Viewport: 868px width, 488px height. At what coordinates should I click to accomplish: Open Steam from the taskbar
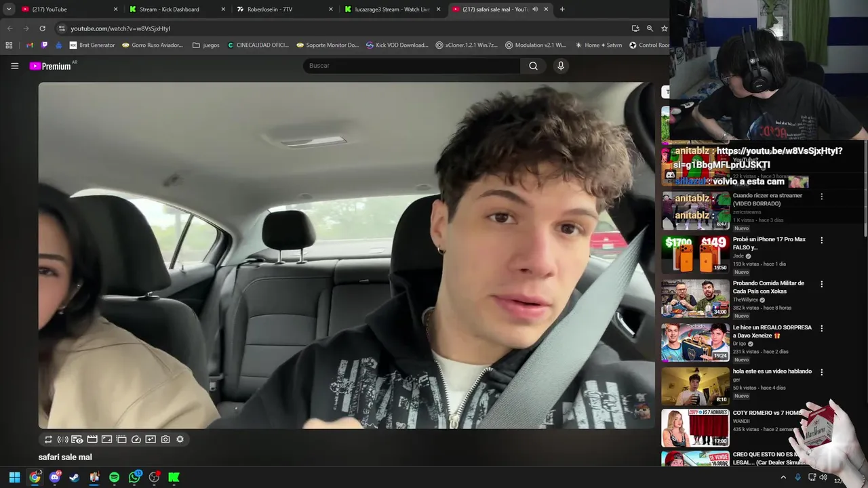[74, 477]
